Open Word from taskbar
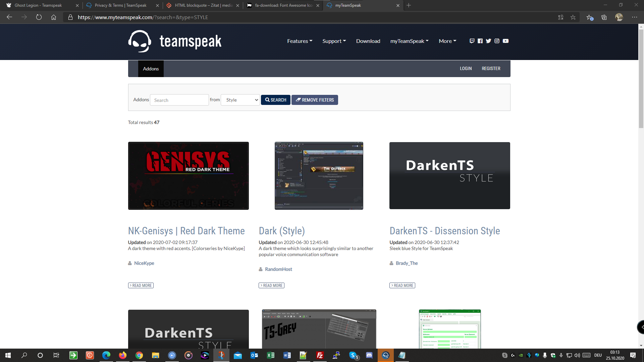 (287, 355)
